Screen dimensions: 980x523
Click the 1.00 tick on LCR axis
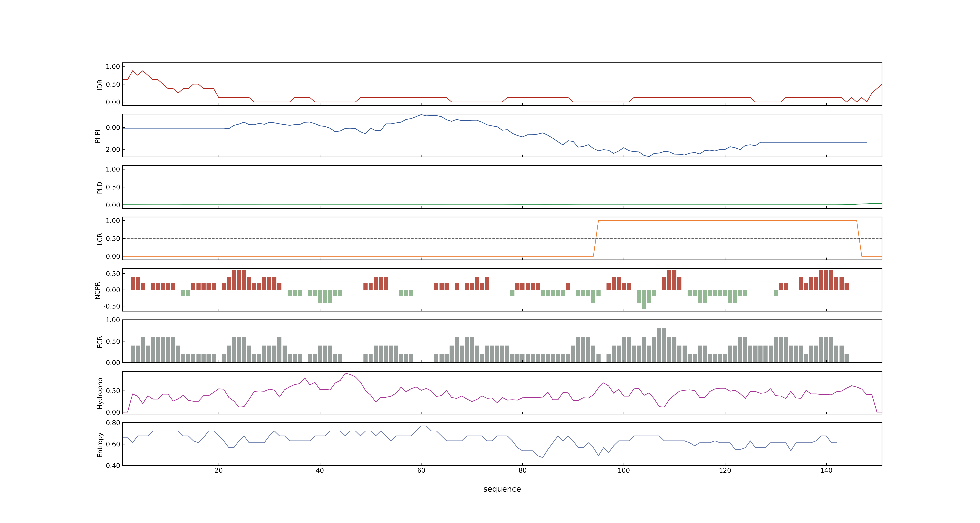(113, 221)
